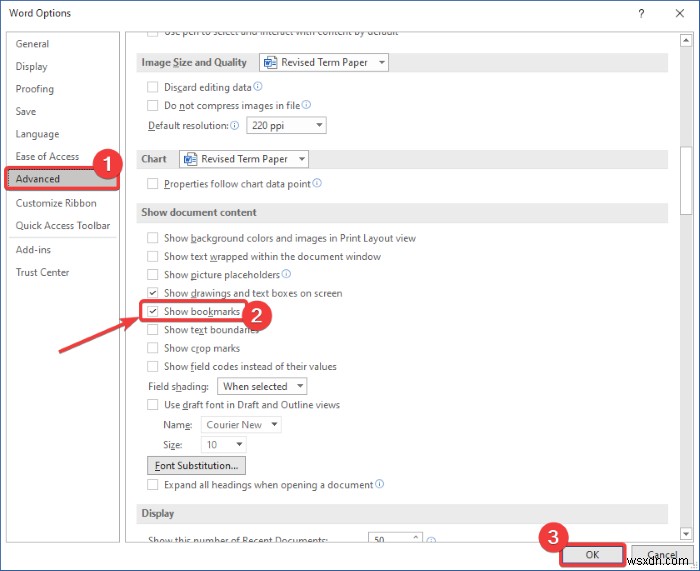Open Image Size and Quality document dropdown
700x571 pixels.
[x=324, y=63]
